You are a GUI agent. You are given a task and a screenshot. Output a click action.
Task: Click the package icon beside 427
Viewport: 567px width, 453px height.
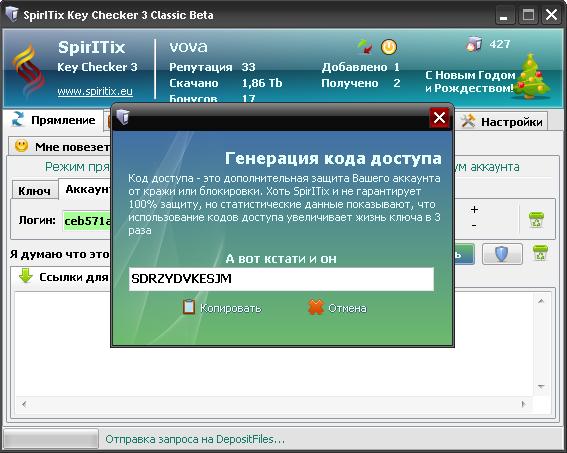click(474, 44)
